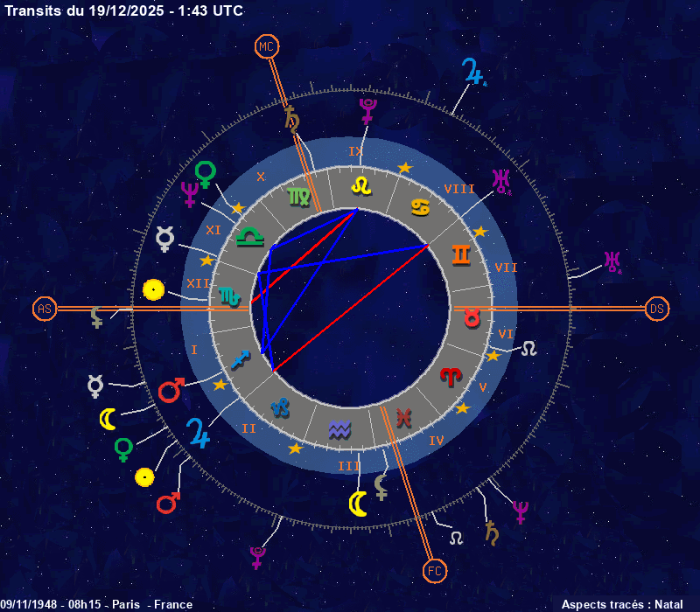Click the MC midheaven marker circle
This screenshot has height=612, width=700.
[x=265, y=46]
